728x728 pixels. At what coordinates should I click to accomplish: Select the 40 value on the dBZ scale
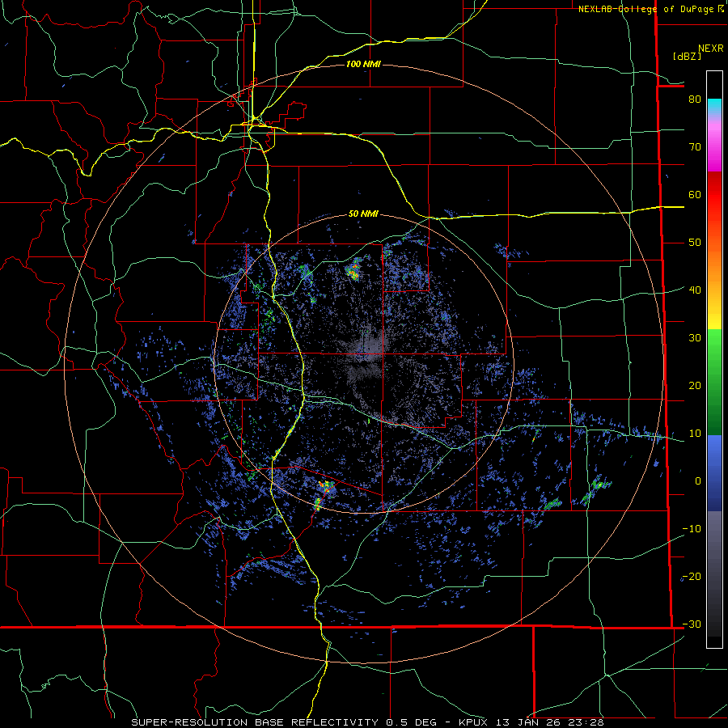[x=695, y=290]
